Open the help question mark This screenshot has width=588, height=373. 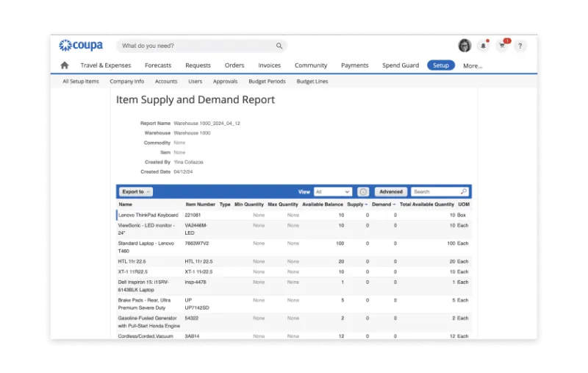pyautogui.click(x=520, y=46)
